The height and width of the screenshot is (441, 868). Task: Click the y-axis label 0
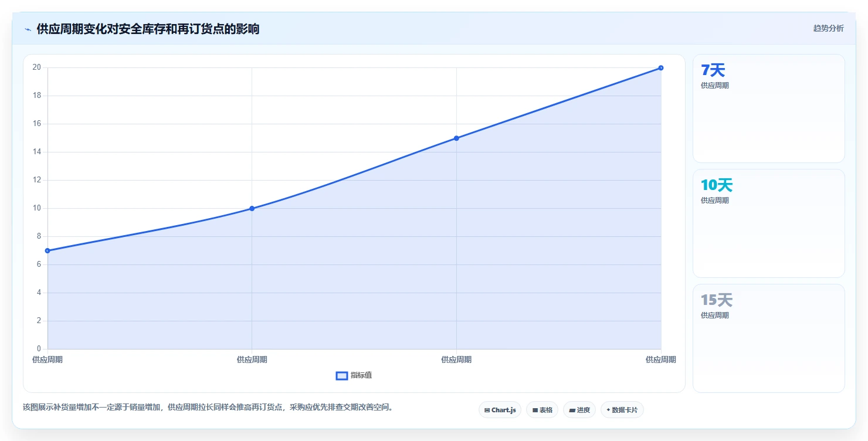click(39, 349)
